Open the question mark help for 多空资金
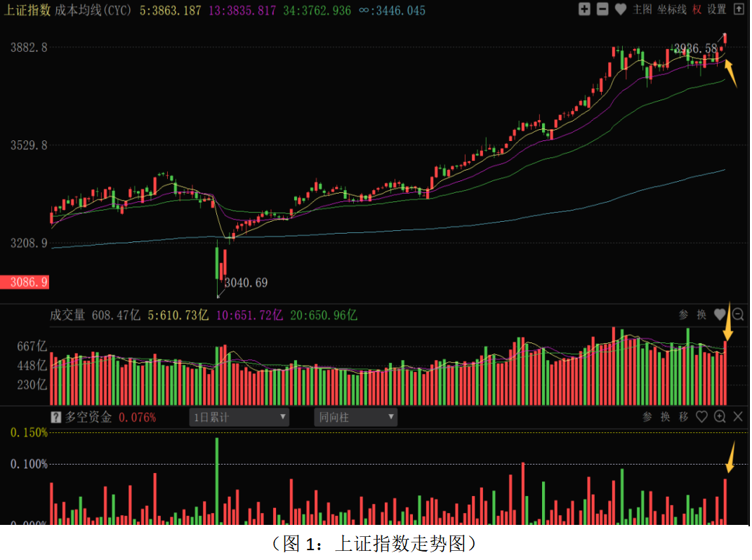The image size is (752, 560). click(56, 417)
